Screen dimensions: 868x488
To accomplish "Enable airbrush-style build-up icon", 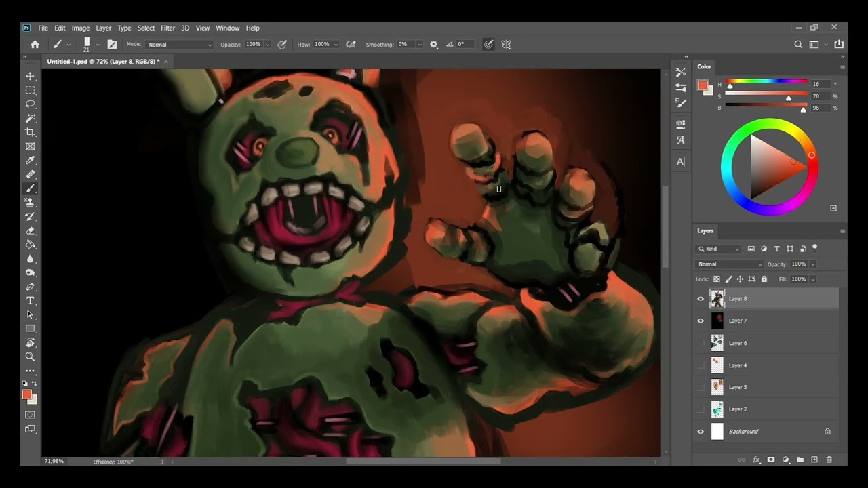I will [x=351, y=45].
